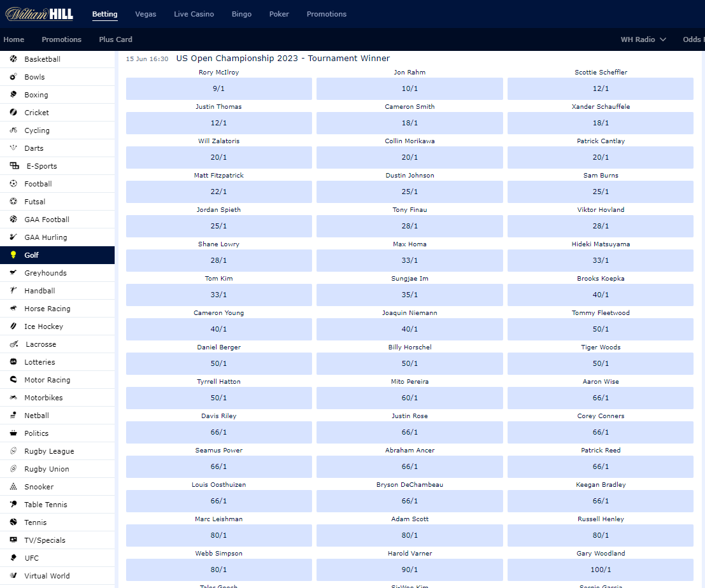Click the Boxing glove icon
The height and width of the screenshot is (588, 705).
coord(13,94)
